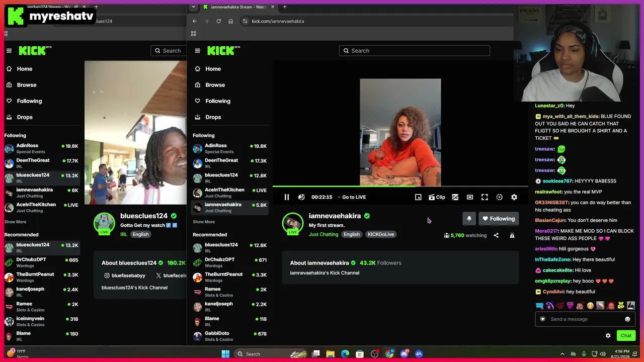Mute the stream player volume
Image resolution: width=644 pixels, height=362 pixels.
pos(301,197)
